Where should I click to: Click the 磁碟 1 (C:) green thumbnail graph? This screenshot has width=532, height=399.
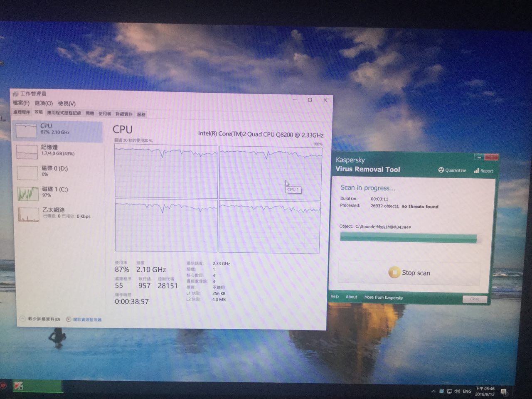(x=28, y=193)
